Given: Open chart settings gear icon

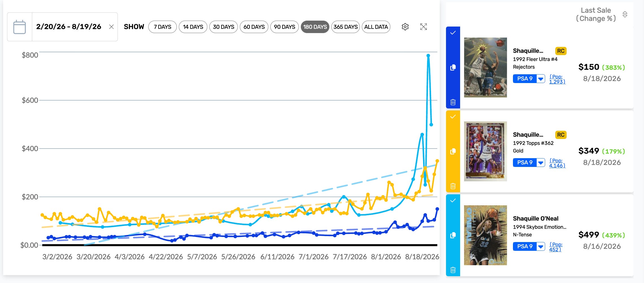Looking at the screenshot, I should click(405, 27).
